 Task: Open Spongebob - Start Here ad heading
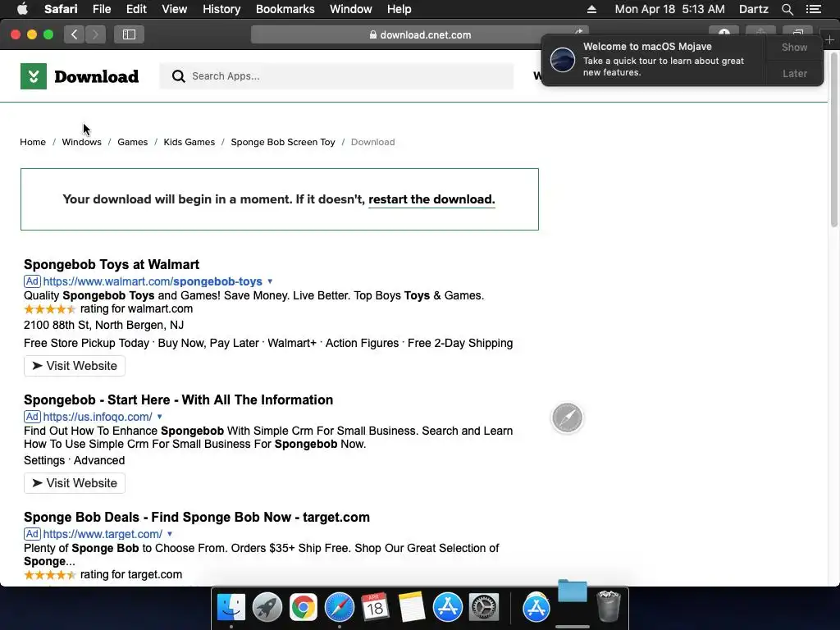[x=178, y=400]
